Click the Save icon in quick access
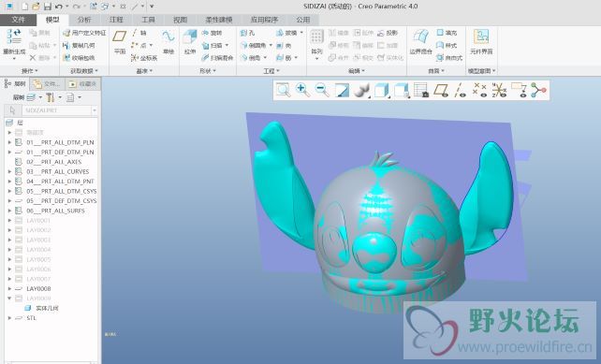 (47, 7)
